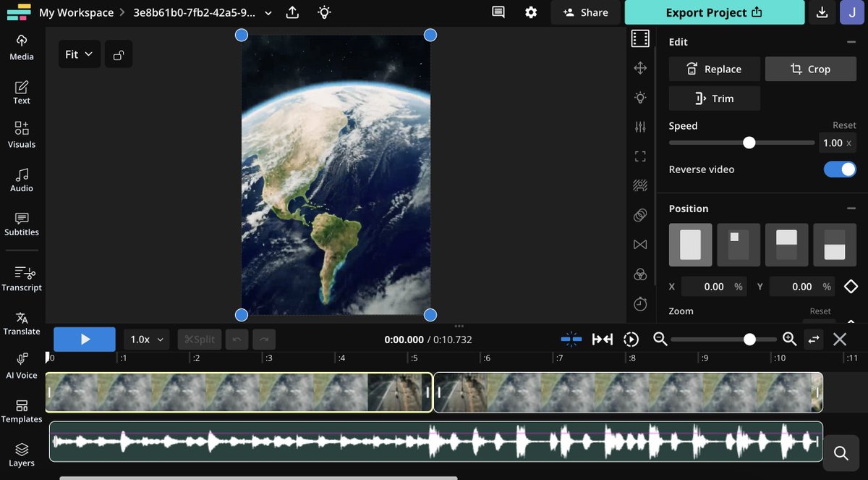Select the bowtie transitions tab icon
Image resolution: width=868 pixels, height=480 pixels.
[640, 245]
